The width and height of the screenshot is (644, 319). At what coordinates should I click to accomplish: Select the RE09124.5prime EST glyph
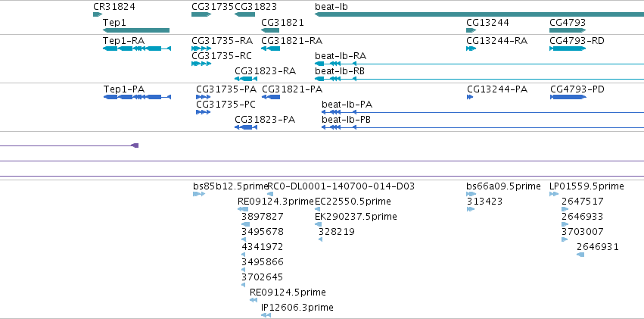[254, 300]
